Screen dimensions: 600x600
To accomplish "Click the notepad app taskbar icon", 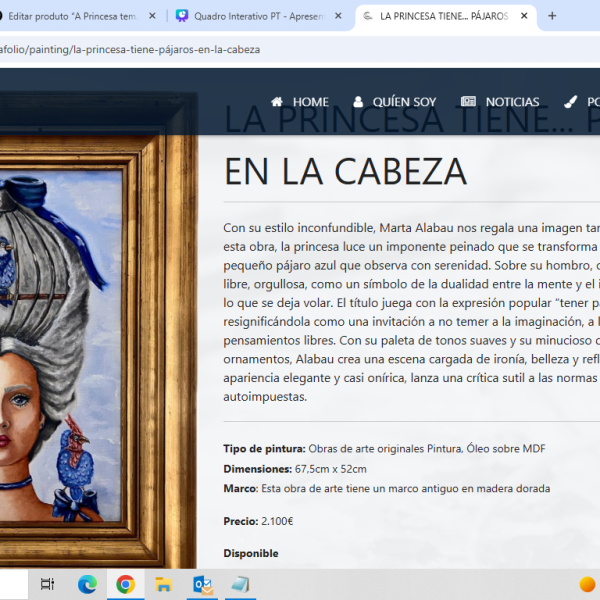I will point(240,584).
